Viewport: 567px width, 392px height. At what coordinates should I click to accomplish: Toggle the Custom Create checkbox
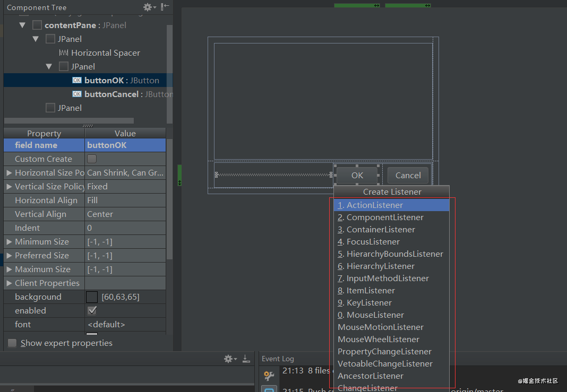(92, 159)
